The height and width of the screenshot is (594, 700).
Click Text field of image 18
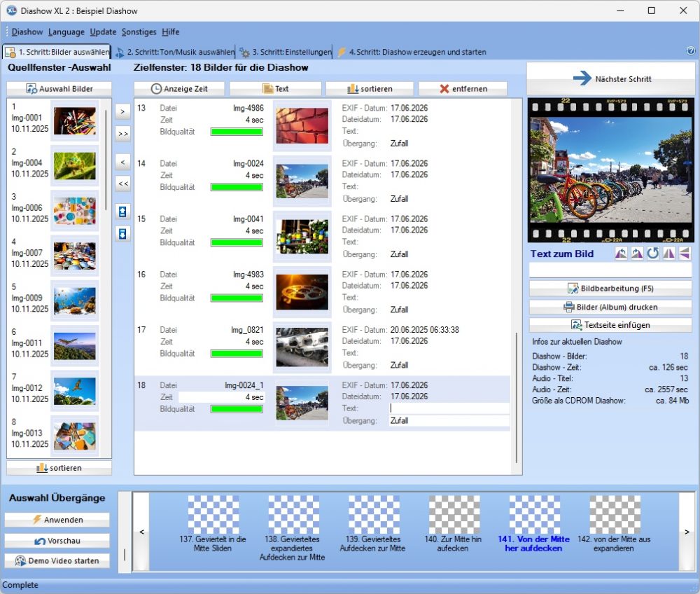tap(449, 408)
